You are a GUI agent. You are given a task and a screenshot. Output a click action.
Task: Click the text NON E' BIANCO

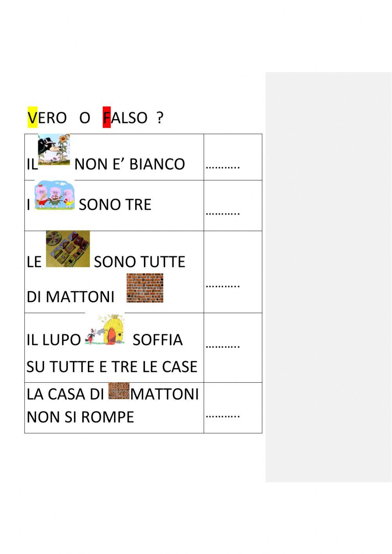[x=130, y=164]
